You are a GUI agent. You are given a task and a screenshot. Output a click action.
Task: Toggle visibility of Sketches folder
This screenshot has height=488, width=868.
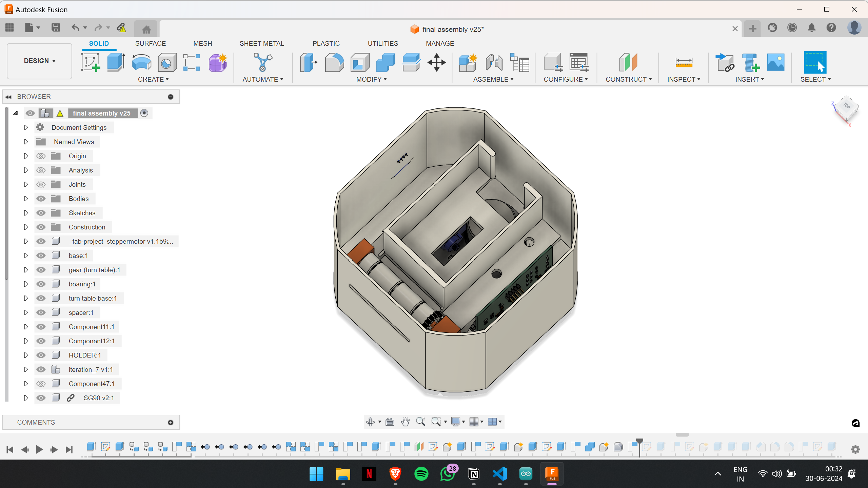41,213
